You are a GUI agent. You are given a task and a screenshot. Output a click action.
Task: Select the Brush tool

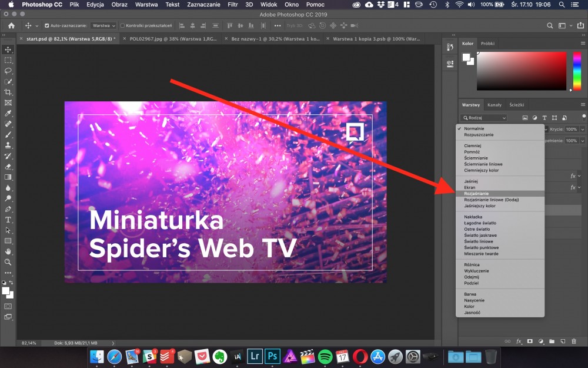tap(8, 134)
